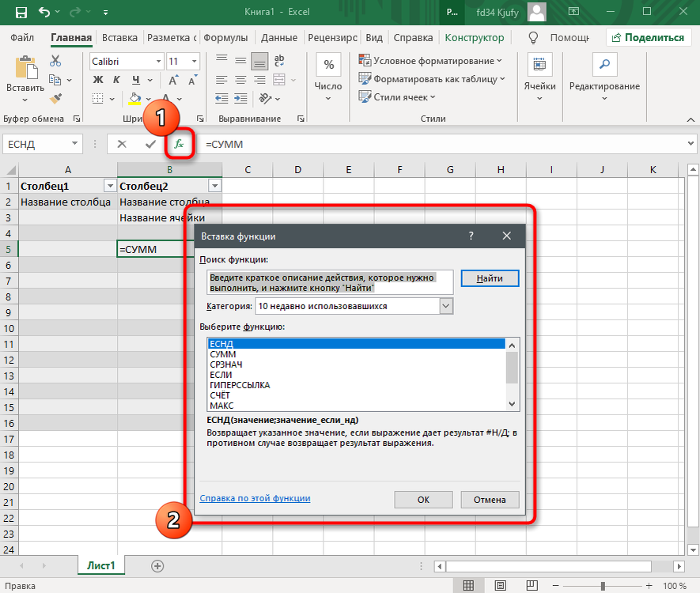700x593 pixels.
Task: Select the Format Painter brush icon
Action: (55, 98)
